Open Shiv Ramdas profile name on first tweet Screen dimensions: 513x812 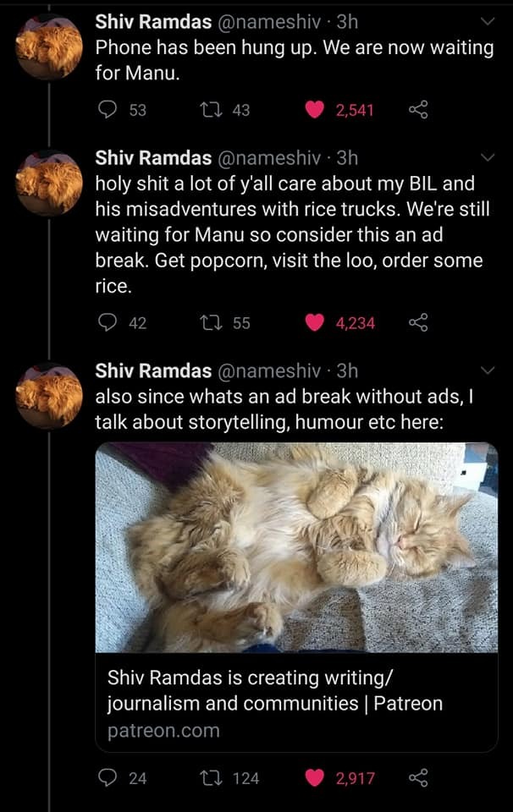pos(153,21)
